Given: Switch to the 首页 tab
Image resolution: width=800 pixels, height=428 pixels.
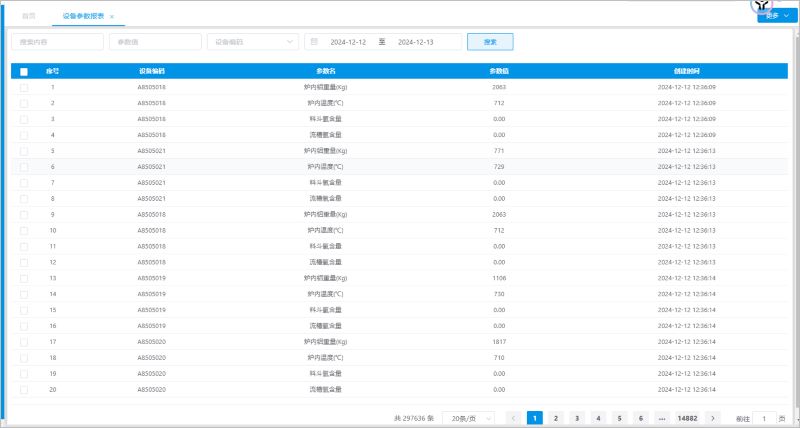Looking at the screenshot, I should (x=29, y=16).
